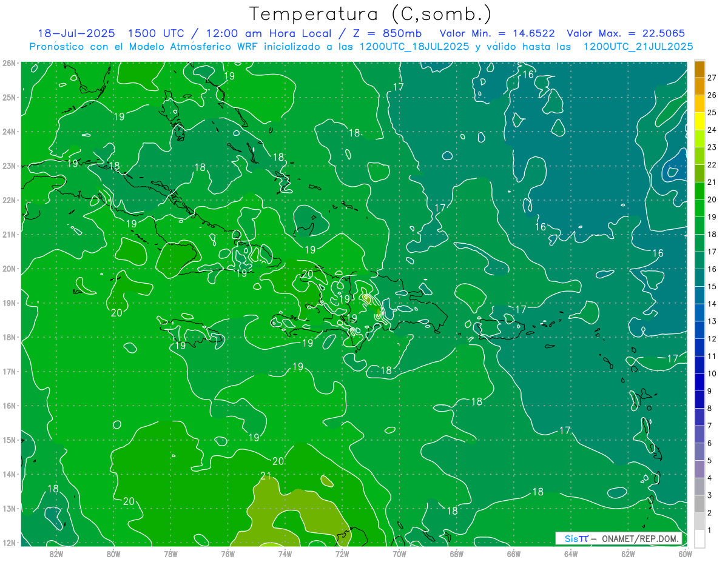Viewport: 728px width, 562px height.
Task: Click the "3" colorbar legend value
Action: (710, 495)
